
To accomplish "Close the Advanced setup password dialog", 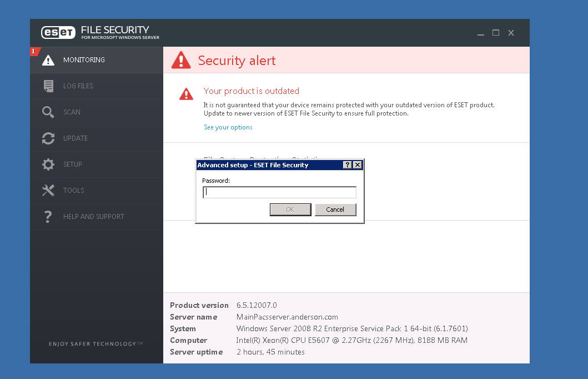I will tap(358, 164).
